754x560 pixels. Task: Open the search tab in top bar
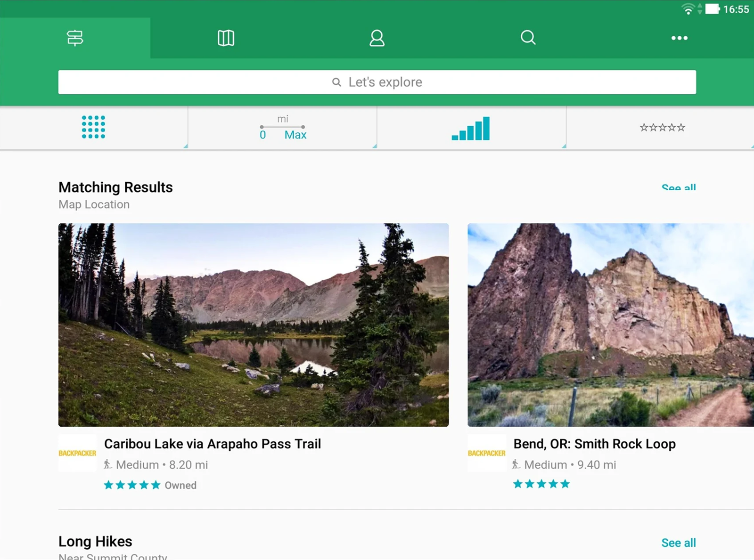point(528,38)
